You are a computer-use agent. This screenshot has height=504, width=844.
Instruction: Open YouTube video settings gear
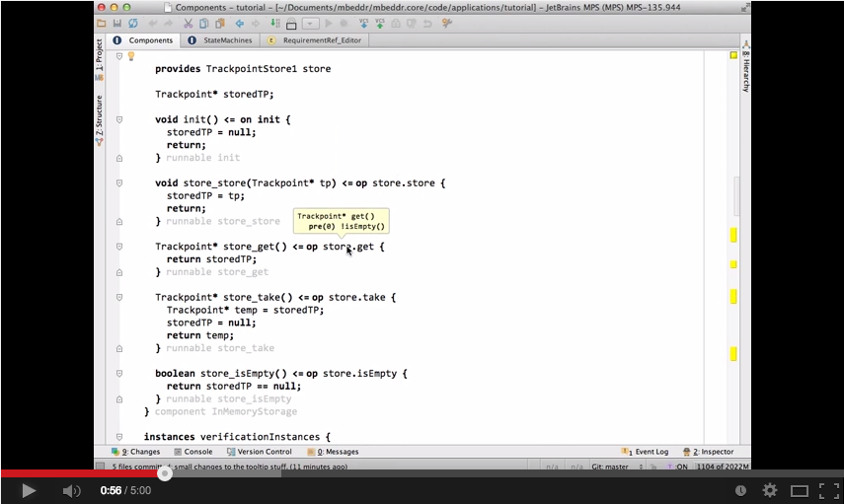click(770, 490)
